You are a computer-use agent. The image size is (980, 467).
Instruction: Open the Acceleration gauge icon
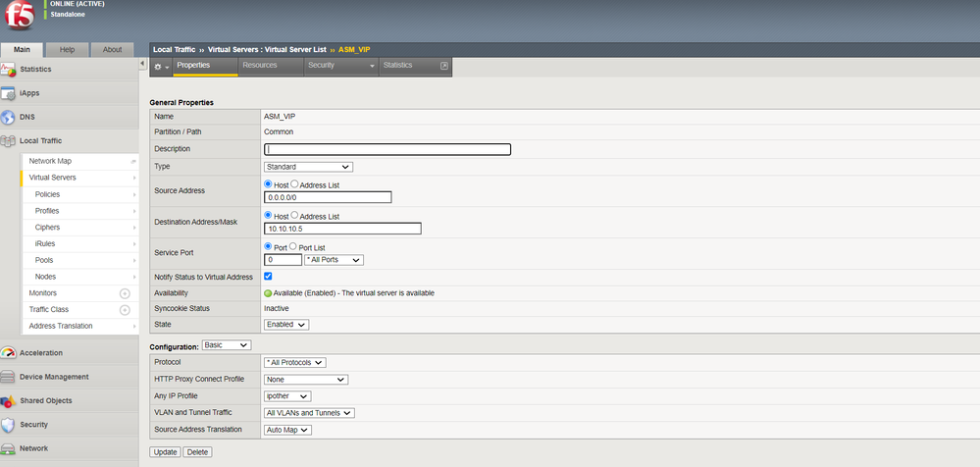(8, 352)
